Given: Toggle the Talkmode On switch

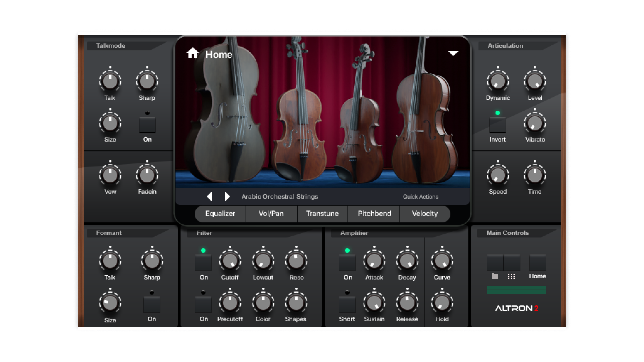Looking at the screenshot, I should click(147, 125).
